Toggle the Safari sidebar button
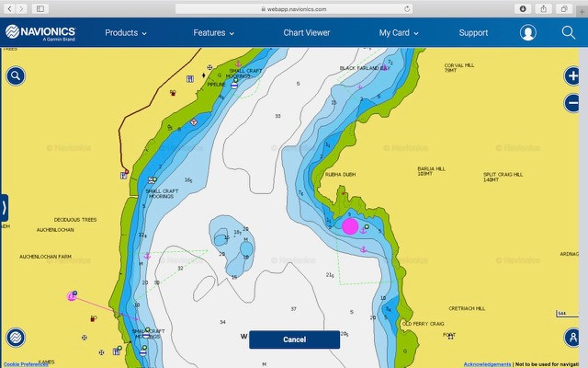Image resolution: width=588 pixels, height=368 pixels. pos(40,8)
